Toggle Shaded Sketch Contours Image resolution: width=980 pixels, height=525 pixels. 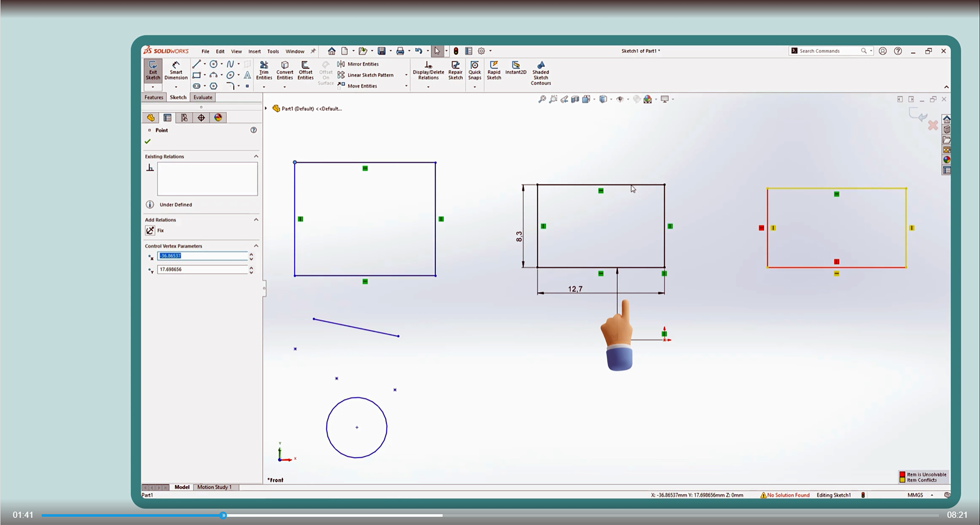point(540,73)
